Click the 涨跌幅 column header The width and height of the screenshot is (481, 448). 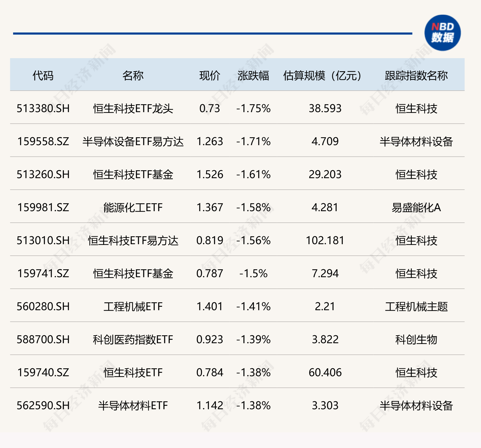click(253, 76)
